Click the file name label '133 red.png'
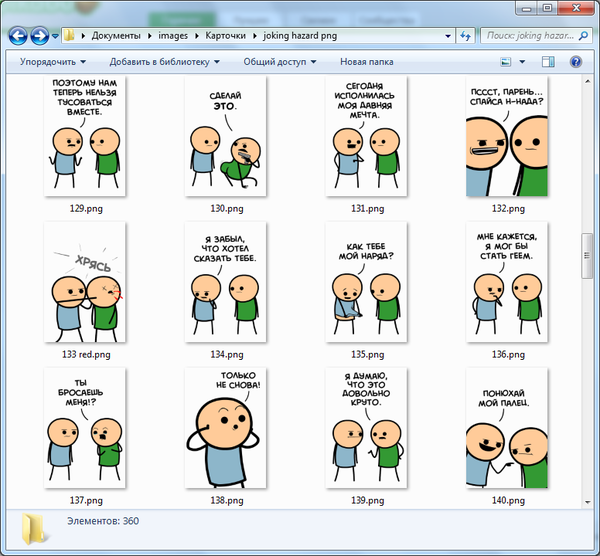The width and height of the screenshot is (600, 556). click(86, 354)
